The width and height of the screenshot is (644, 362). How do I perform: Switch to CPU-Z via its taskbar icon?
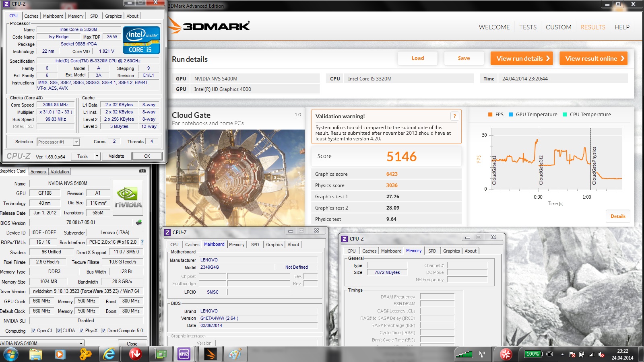[184, 354]
